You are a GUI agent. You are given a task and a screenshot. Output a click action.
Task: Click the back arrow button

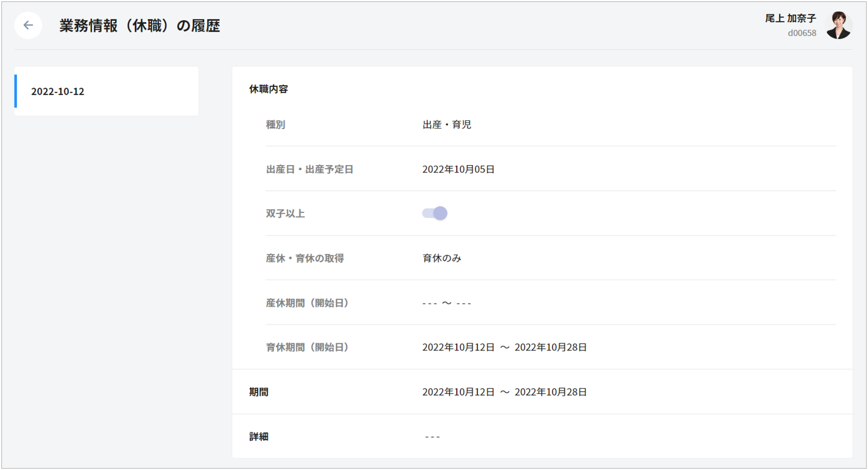pyautogui.click(x=28, y=25)
